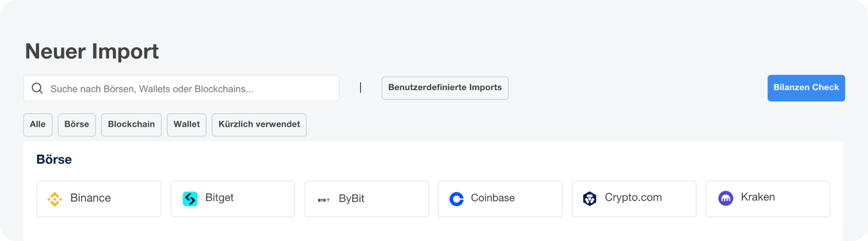
Task: Choose Coinbase as import source
Action: tap(500, 199)
